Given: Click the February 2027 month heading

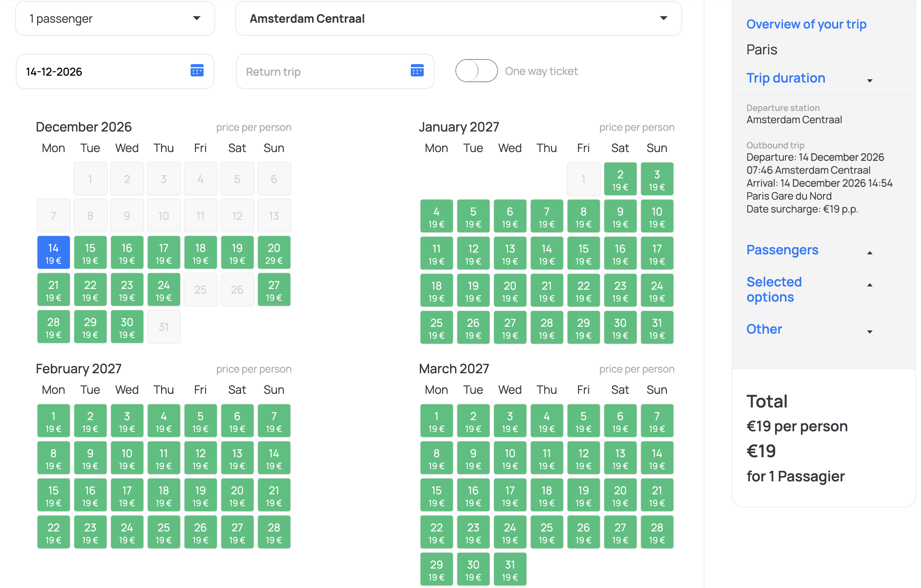Looking at the screenshot, I should 79,369.
